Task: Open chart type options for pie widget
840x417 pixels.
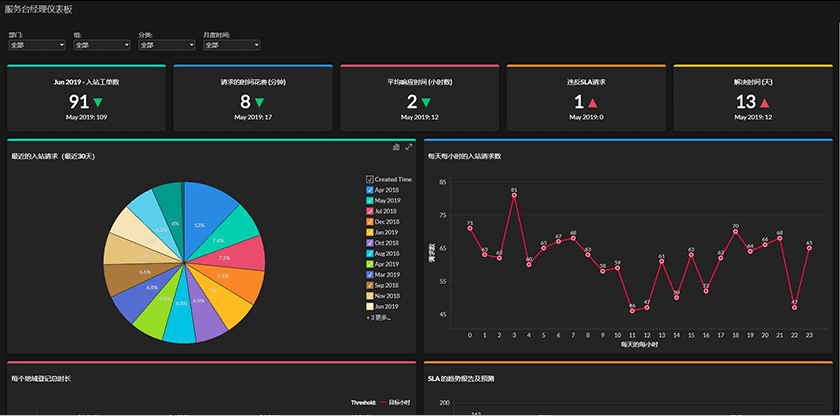Action: (x=396, y=147)
